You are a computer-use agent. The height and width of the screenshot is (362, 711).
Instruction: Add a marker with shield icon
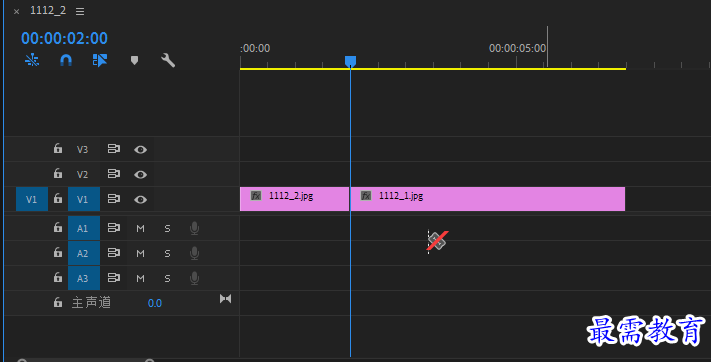[134, 60]
